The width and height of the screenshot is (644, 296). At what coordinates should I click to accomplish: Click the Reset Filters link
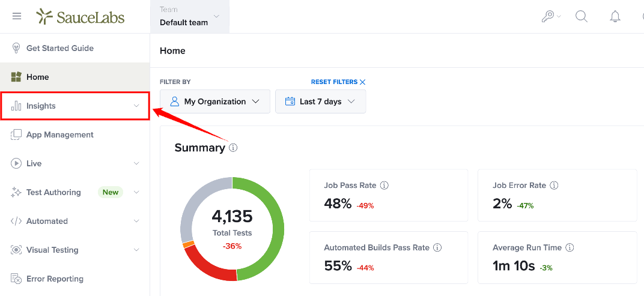338,82
